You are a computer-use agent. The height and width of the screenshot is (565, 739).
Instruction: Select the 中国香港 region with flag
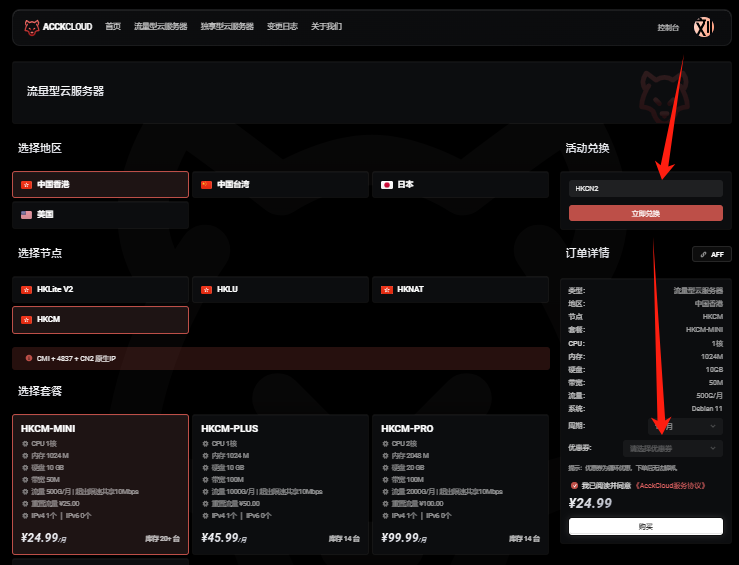[x=100, y=184]
